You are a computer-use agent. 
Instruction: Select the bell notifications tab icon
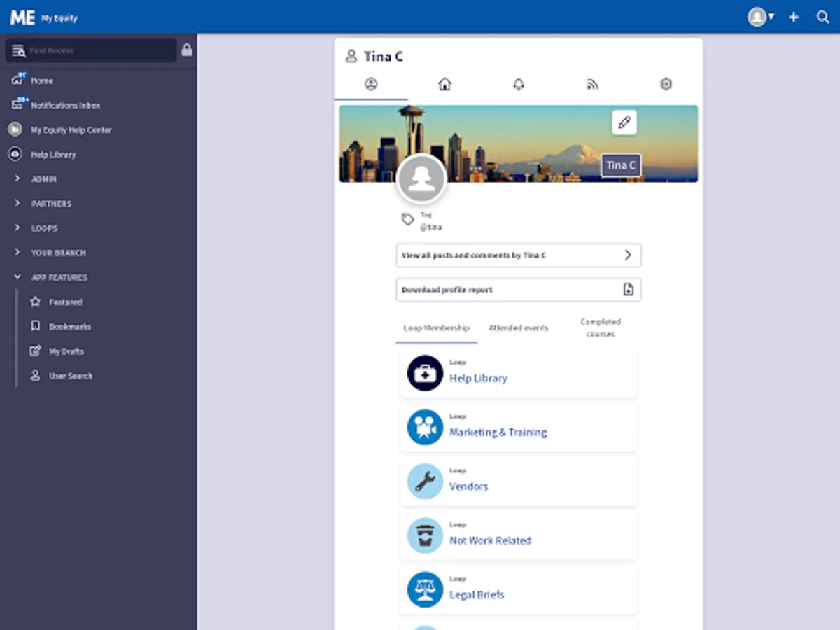point(519,84)
